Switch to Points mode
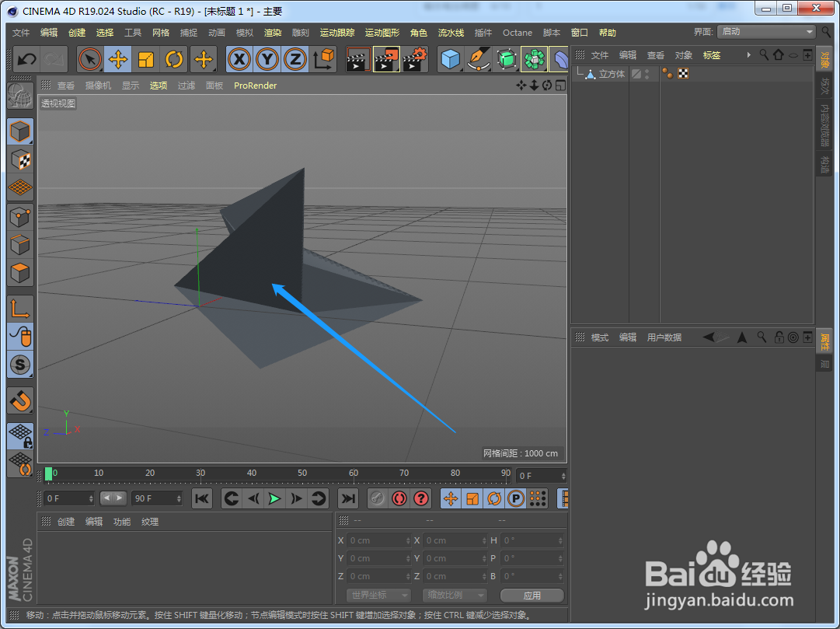840x629 pixels. click(x=20, y=217)
